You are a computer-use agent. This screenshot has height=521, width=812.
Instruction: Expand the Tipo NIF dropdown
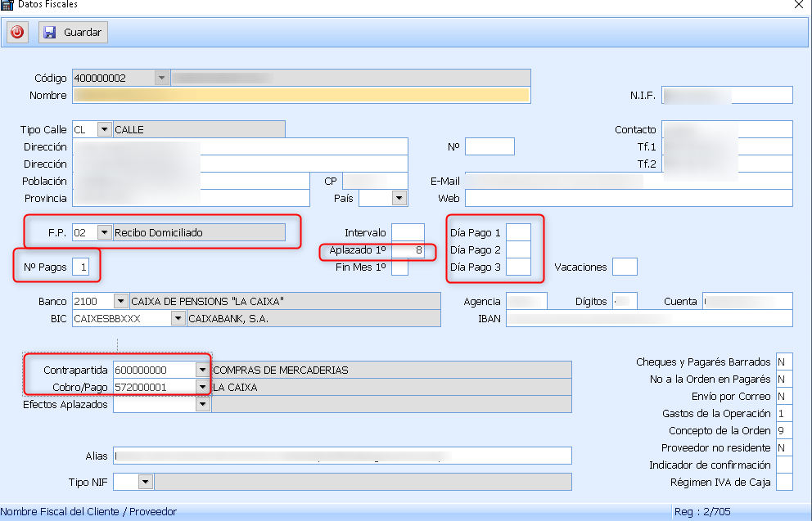[145, 482]
